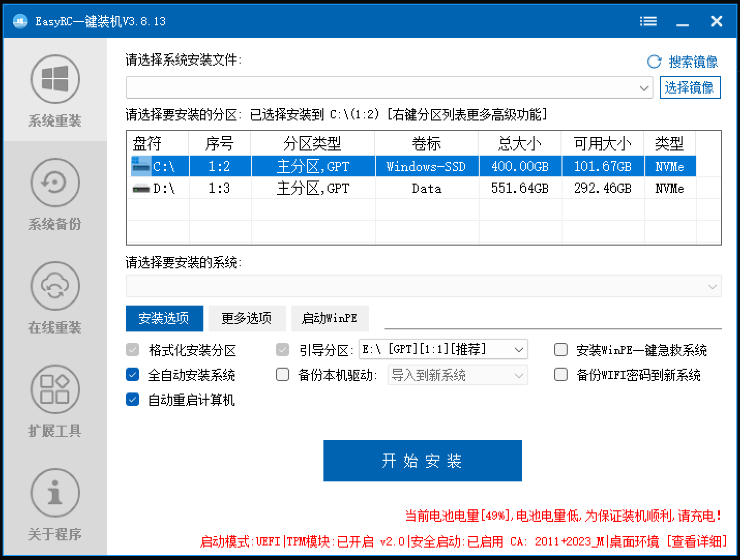Click the 1:3 sequence cell
Image resolution: width=740 pixels, height=560 pixels.
[220, 188]
